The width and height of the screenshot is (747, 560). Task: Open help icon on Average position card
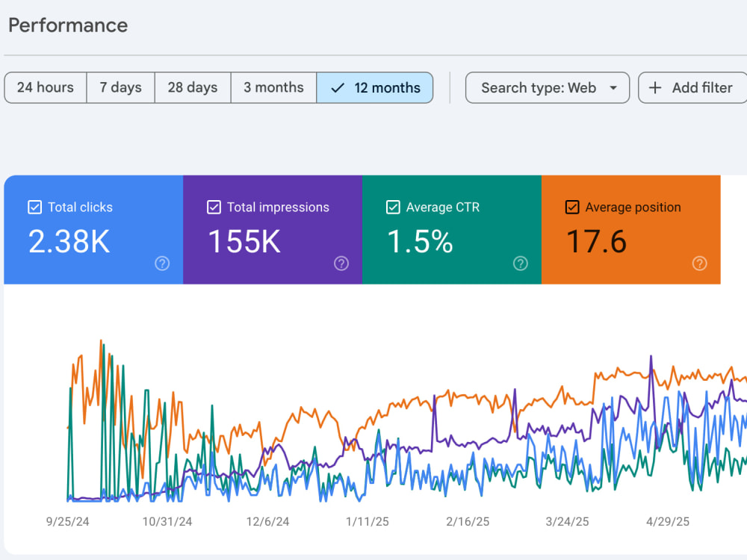(x=699, y=264)
